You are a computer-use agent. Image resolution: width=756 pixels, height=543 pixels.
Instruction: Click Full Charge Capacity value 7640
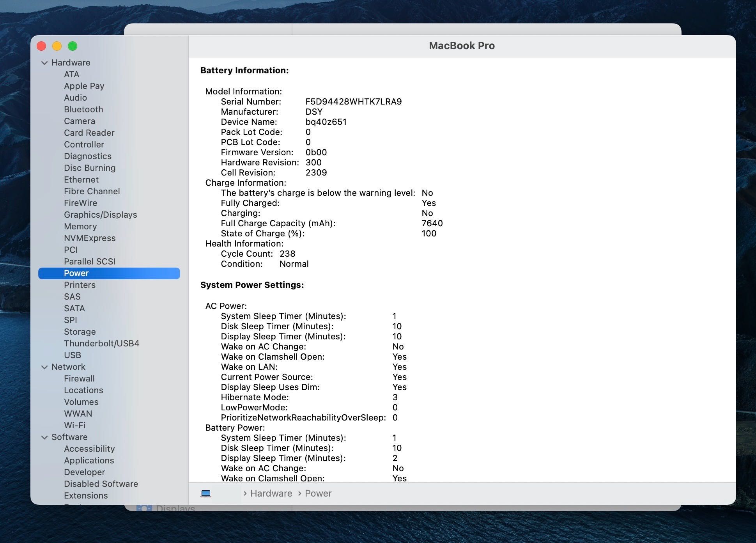click(x=432, y=224)
